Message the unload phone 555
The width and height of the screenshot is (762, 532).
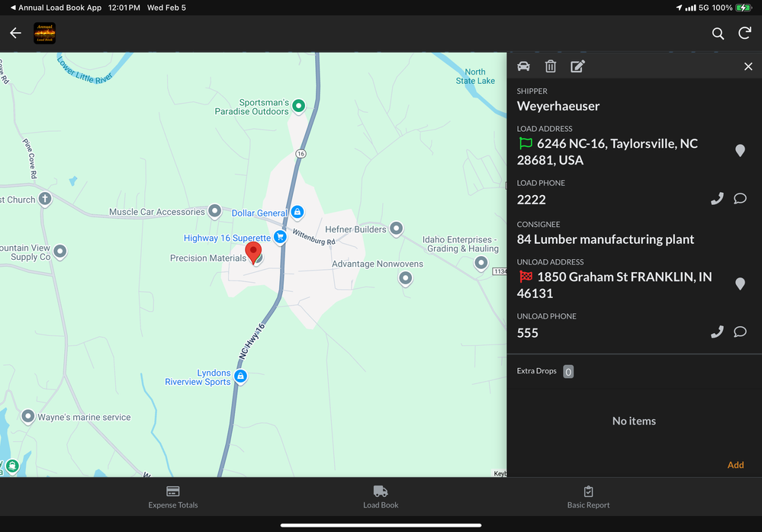click(740, 332)
